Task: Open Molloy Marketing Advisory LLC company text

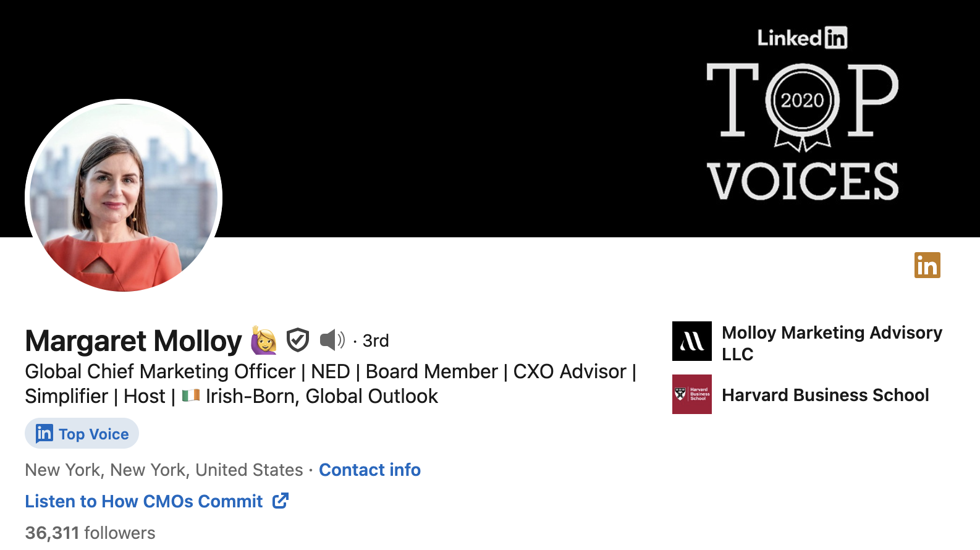Action: [831, 343]
